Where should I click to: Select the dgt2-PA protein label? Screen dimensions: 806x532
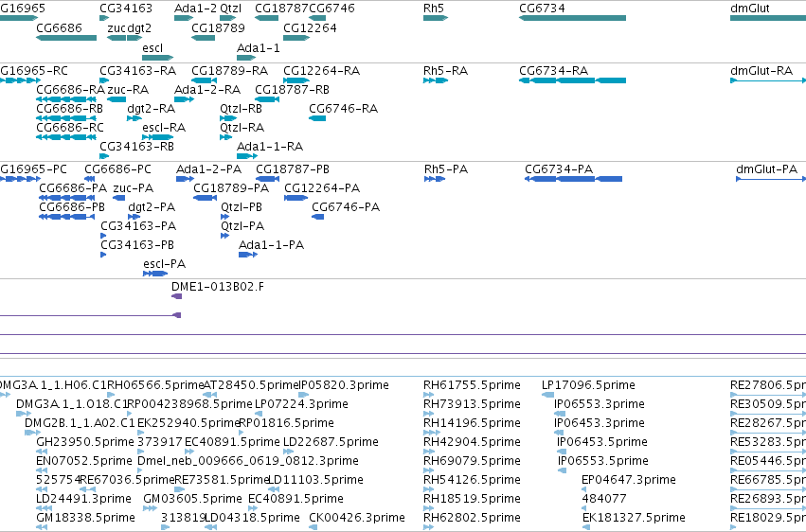pyautogui.click(x=152, y=207)
